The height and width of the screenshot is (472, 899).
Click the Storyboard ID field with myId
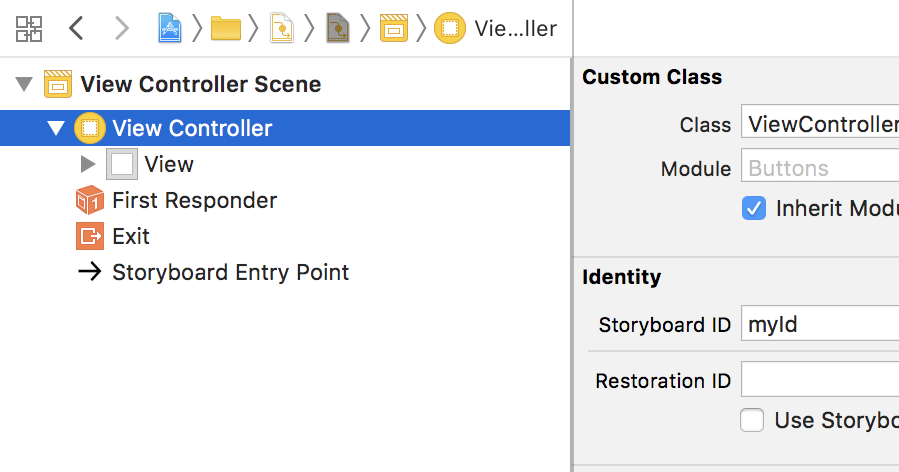click(x=820, y=324)
